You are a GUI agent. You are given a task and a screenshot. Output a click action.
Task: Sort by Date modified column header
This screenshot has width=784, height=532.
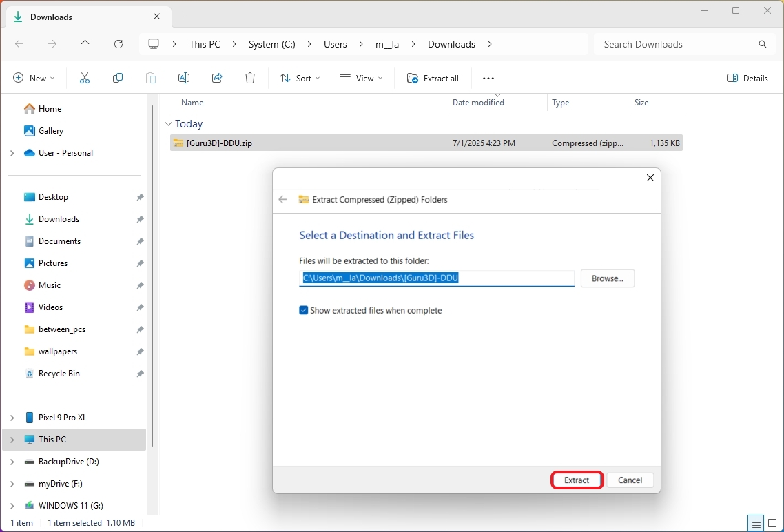pos(478,103)
